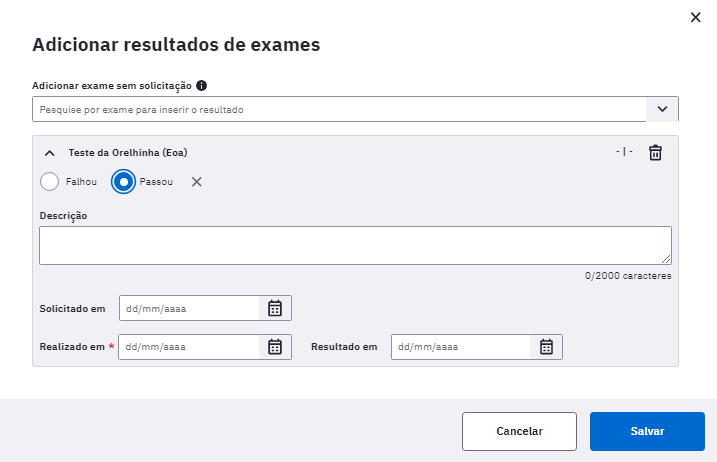Viewport: 717px width, 462px height.
Task: Close the Adicionar resultados de exames dialog
Action: tap(696, 17)
